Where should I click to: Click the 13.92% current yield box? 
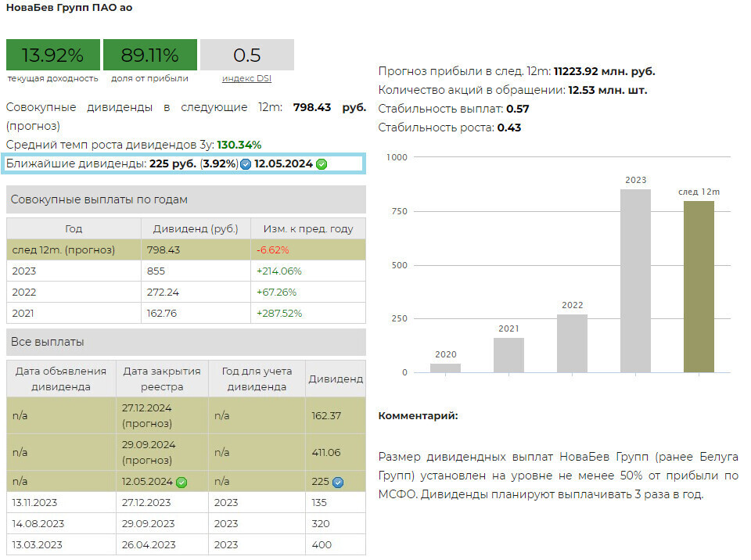(x=53, y=55)
